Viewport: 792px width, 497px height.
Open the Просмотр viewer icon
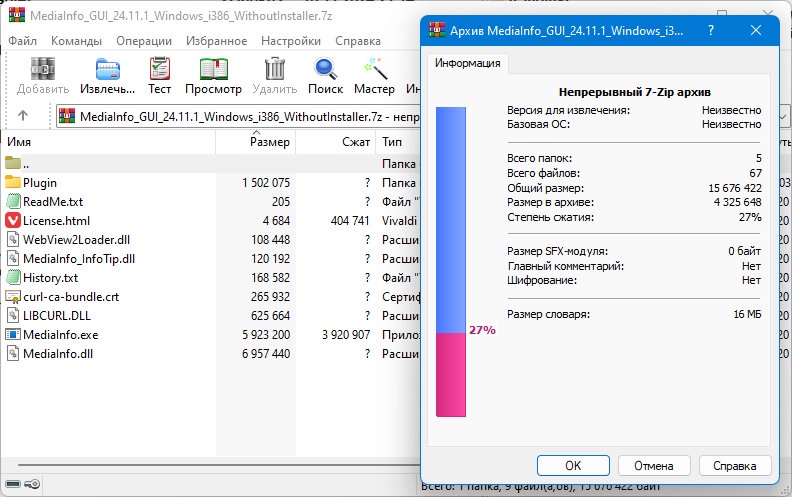click(214, 69)
